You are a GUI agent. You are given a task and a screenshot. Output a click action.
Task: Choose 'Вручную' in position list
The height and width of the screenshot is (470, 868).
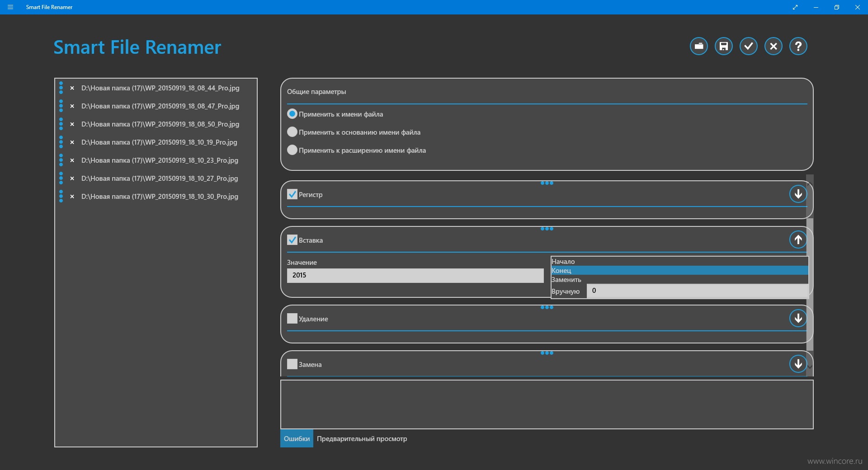tap(566, 291)
